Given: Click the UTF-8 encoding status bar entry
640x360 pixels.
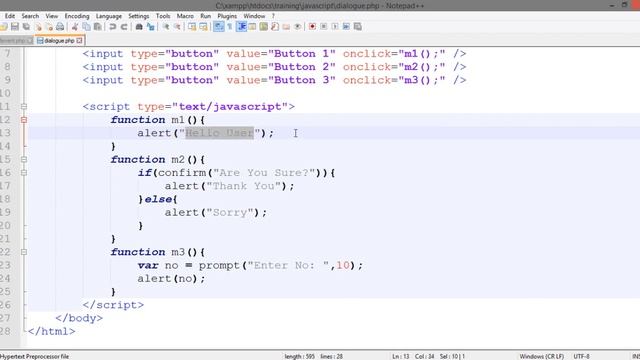Looking at the screenshot, I should tap(581, 356).
